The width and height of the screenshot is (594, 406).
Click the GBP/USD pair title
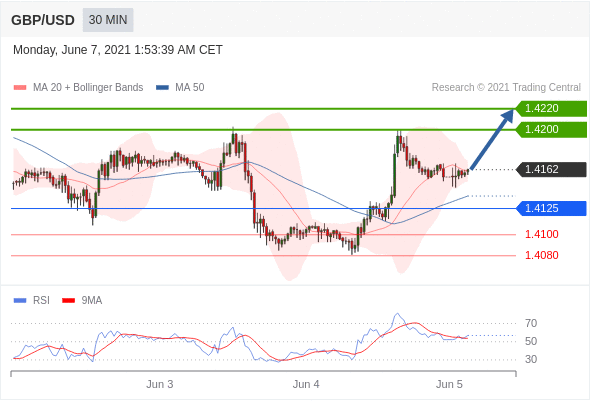tap(43, 20)
